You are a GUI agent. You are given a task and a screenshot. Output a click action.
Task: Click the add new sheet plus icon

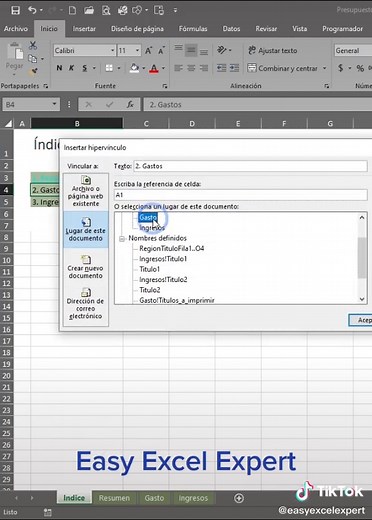pos(239,498)
